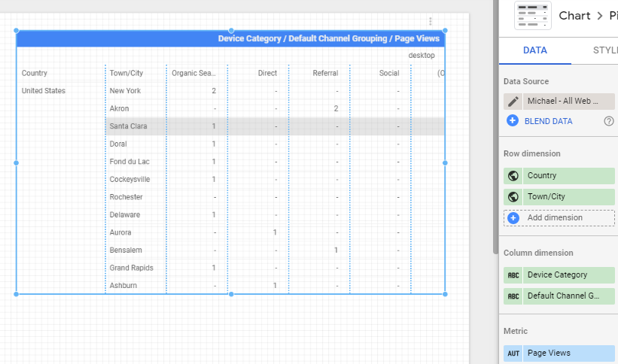Viewport: 618px width, 364px height.
Task: Click ABC type icon for Device Category
Action: 513,275
